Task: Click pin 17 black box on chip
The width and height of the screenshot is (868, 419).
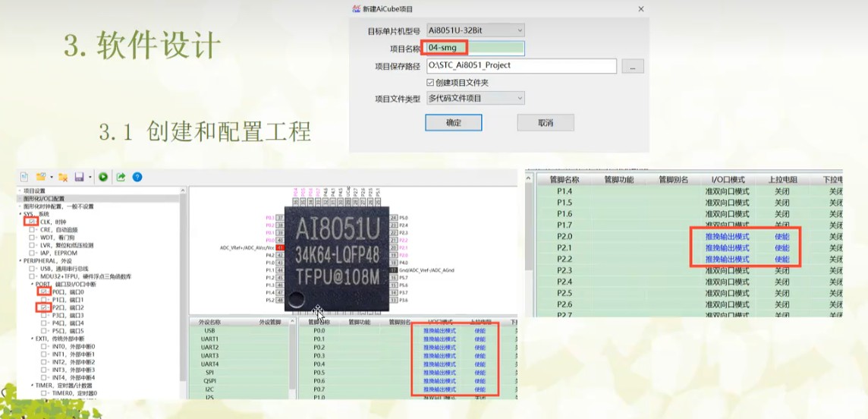Action: (394, 270)
